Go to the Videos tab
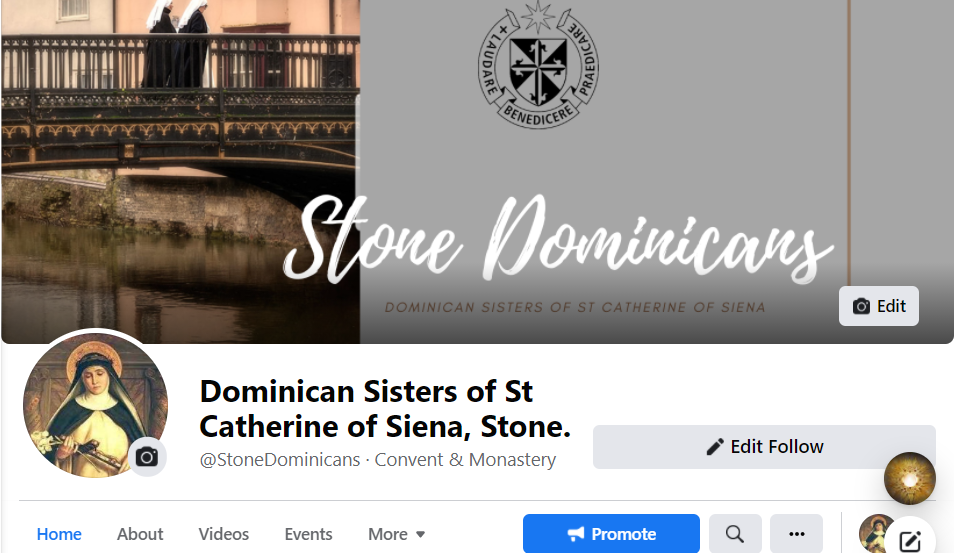Image resolution: width=954 pixels, height=553 pixels. (x=224, y=534)
